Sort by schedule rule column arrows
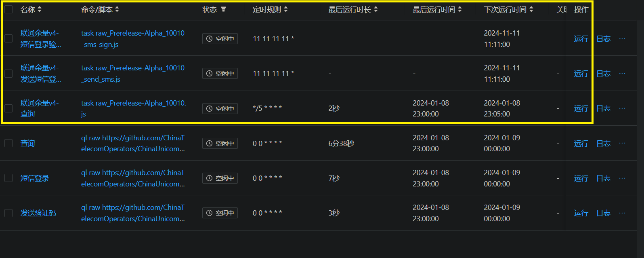Viewport: 644px width, 258px height. 286,9
